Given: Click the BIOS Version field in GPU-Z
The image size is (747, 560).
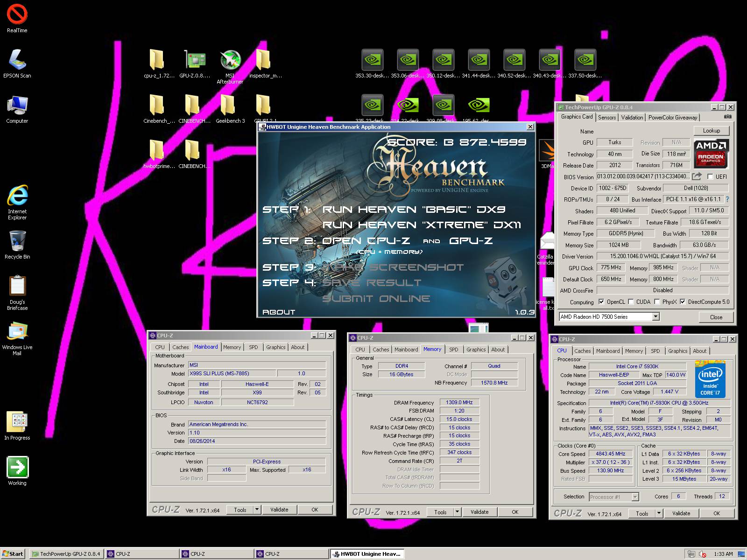Looking at the screenshot, I should tap(643, 176).
